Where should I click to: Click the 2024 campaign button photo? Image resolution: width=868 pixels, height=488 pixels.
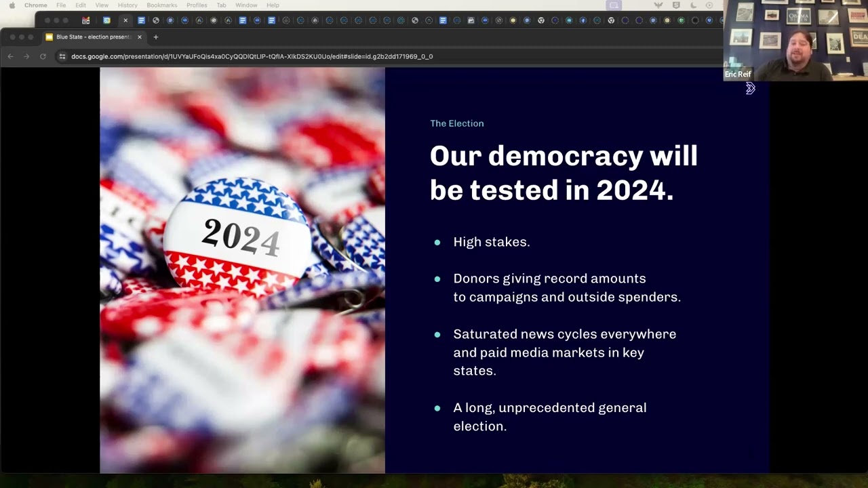coord(242,270)
